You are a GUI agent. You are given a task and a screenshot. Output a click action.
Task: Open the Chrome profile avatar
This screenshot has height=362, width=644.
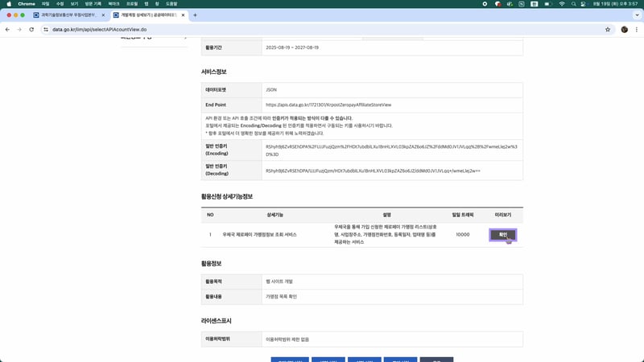(625, 30)
